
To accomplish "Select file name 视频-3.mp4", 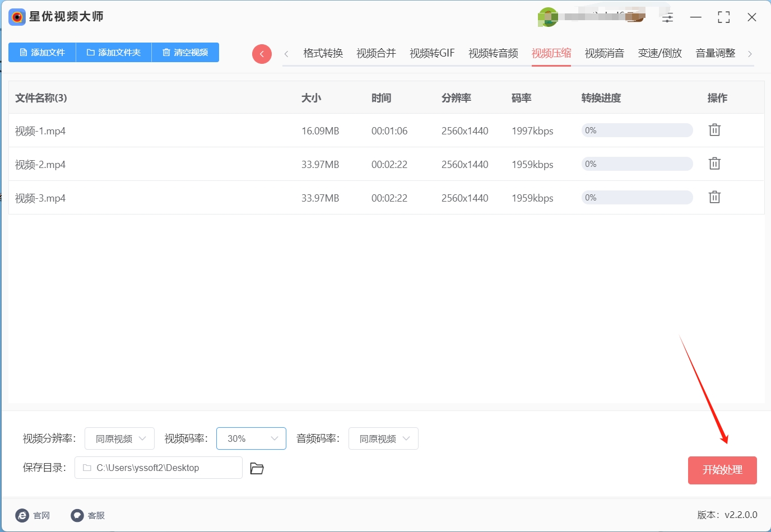I will click(x=40, y=198).
